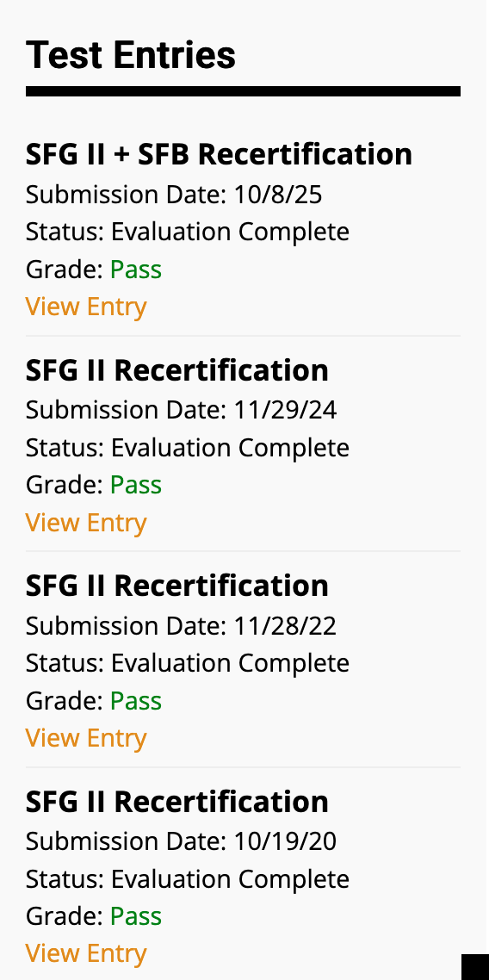Click the Submission Date 10/8/25 text
The width and height of the screenshot is (489, 980).
(x=174, y=195)
